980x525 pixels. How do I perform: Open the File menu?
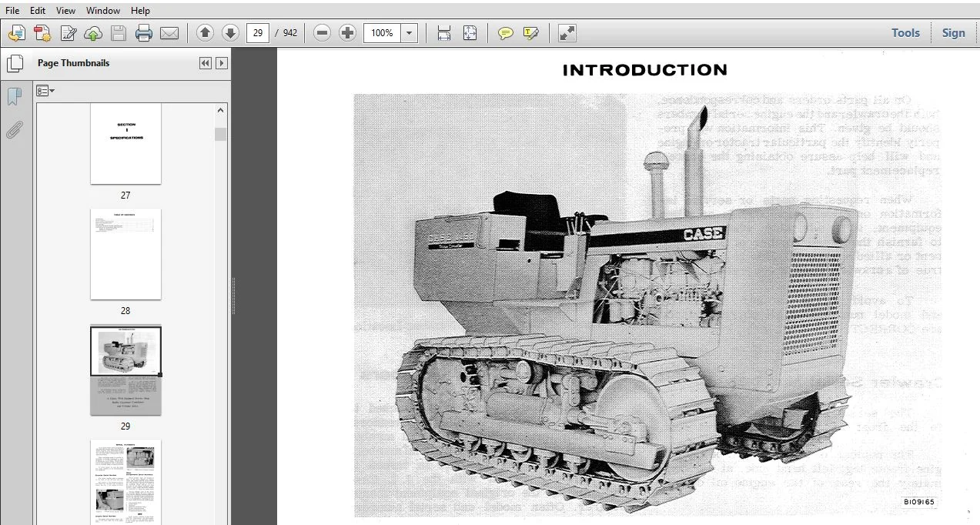[x=12, y=11]
